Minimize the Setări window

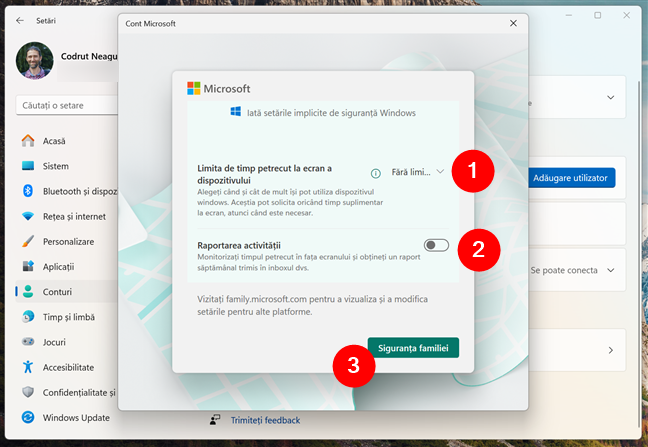coord(569,15)
